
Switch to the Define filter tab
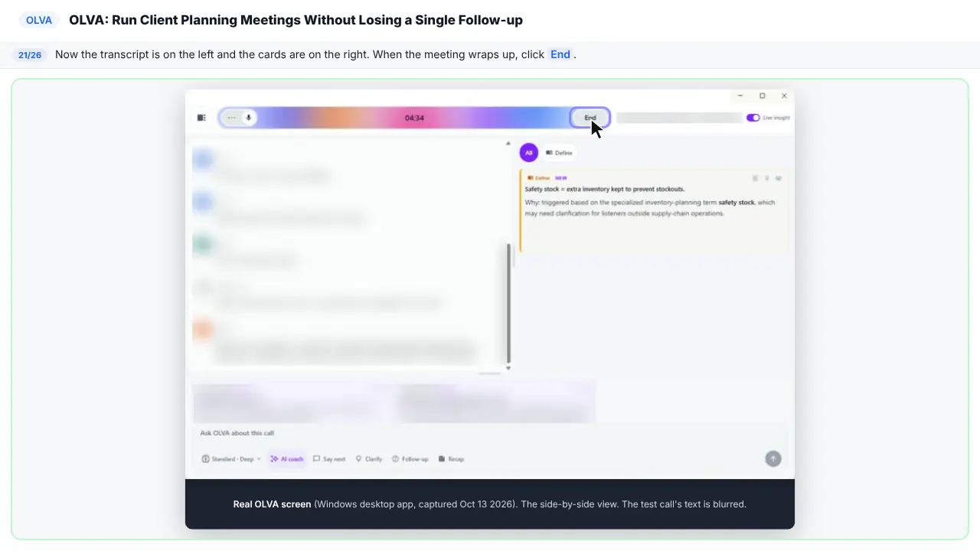coord(559,153)
